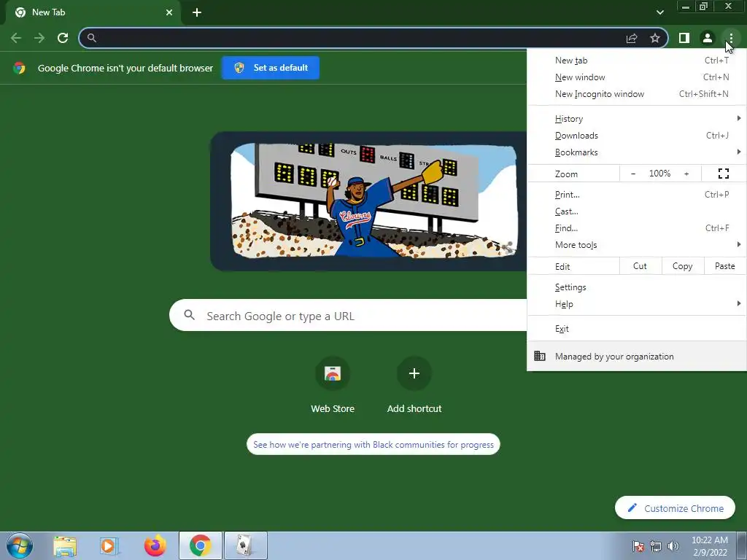The height and width of the screenshot is (560, 747).
Task: Open a new tab with the plus button
Action: coord(197,12)
